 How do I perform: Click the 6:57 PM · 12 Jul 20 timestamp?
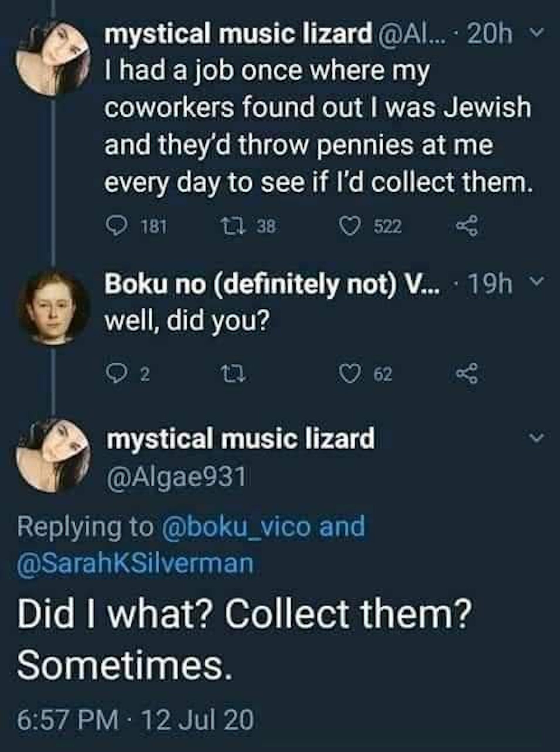point(135,721)
